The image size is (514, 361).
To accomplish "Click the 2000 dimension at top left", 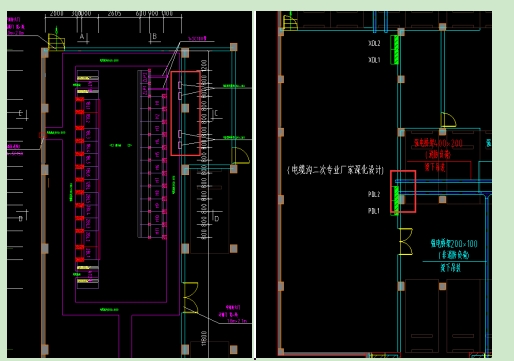I will tap(56, 14).
